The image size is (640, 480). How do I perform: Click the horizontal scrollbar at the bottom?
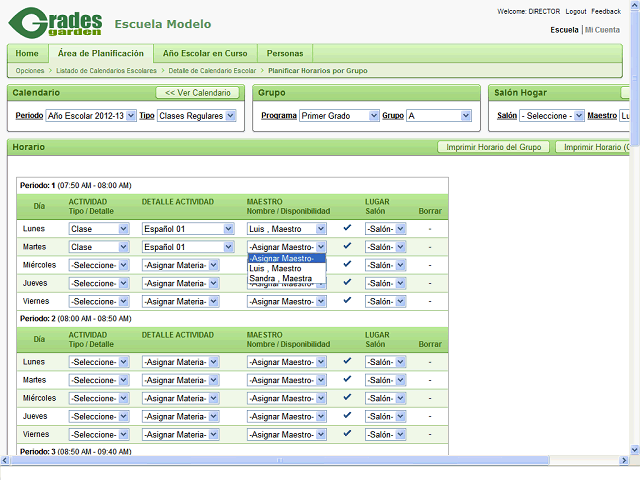(x=300, y=459)
